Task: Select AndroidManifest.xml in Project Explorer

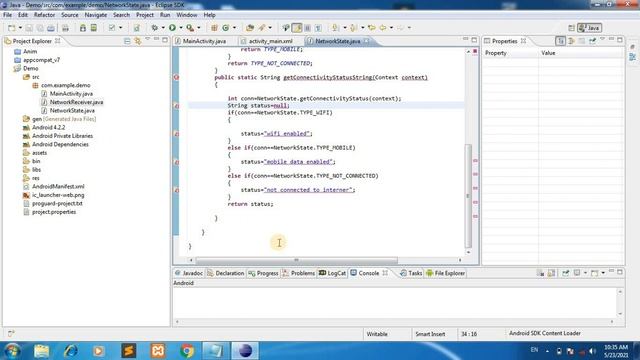Action: (58, 186)
